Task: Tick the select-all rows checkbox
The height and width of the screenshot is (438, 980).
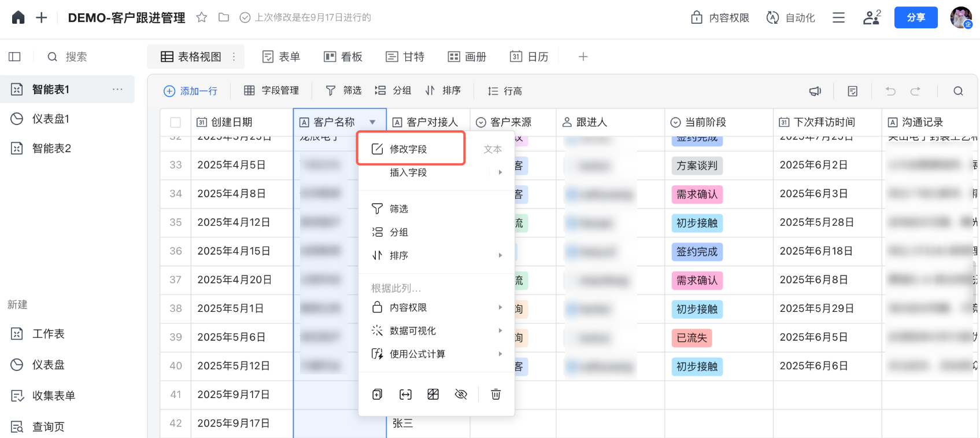Action: (176, 122)
